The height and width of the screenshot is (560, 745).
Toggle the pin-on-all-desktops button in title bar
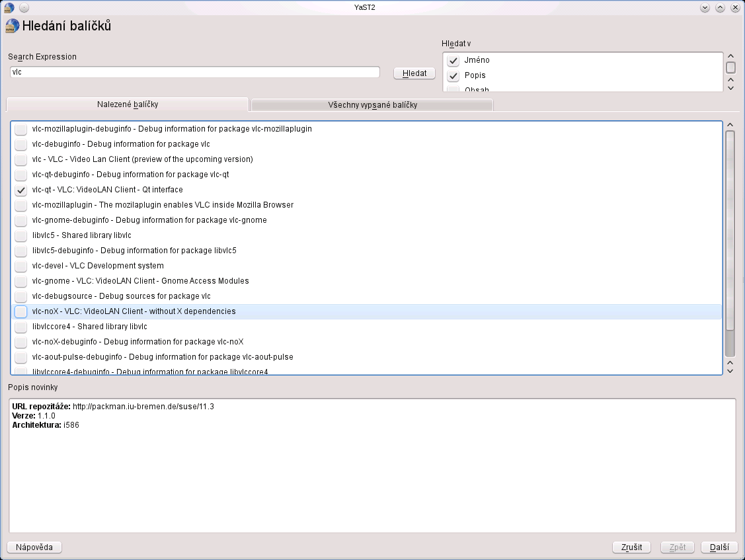pyautogui.click(x=24, y=8)
